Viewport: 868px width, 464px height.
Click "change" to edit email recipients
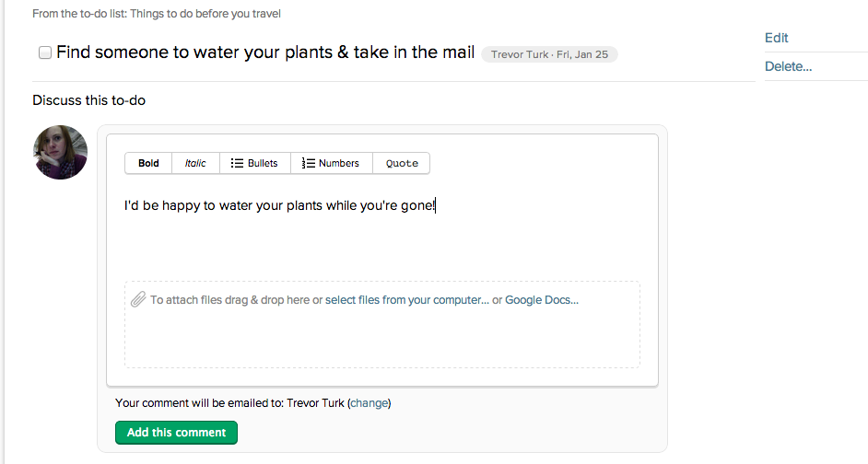point(369,402)
